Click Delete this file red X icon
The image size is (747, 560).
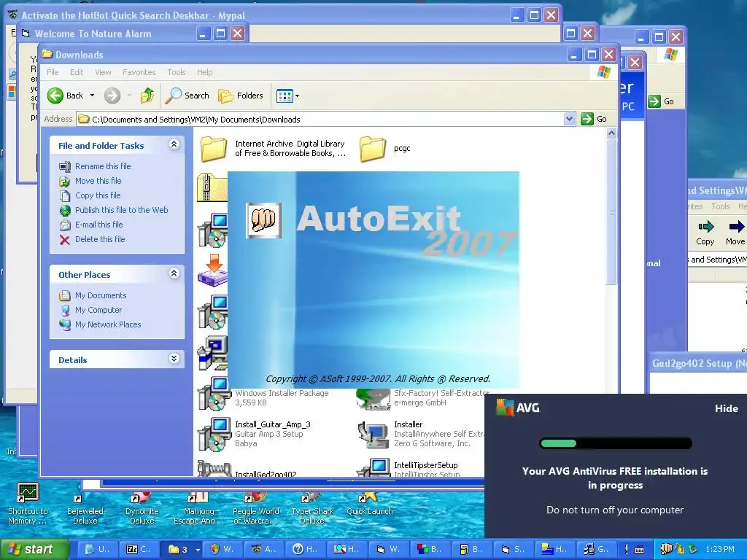point(65,239)
